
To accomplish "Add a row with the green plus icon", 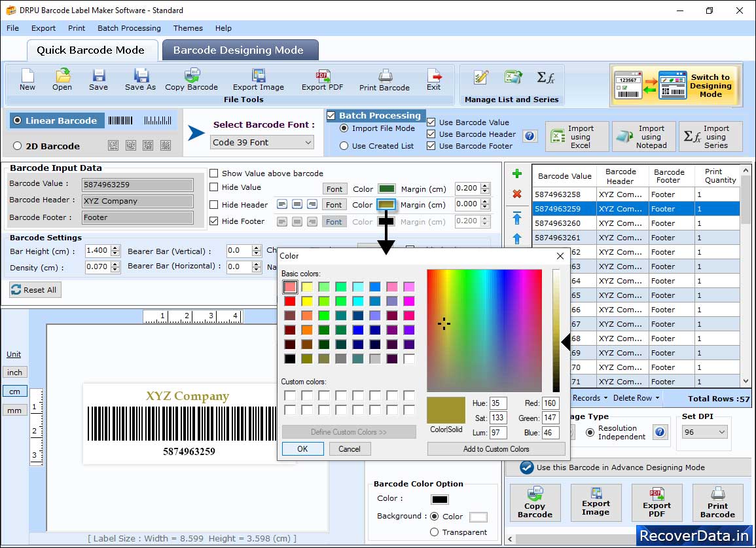I will pos(517,174).
